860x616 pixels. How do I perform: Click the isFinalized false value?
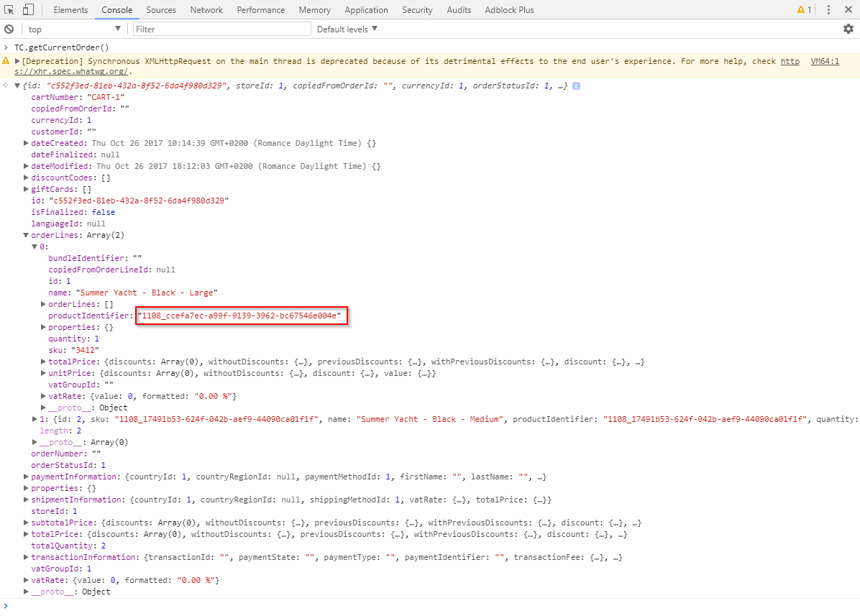pyautogui.click(x=103, y=212)
